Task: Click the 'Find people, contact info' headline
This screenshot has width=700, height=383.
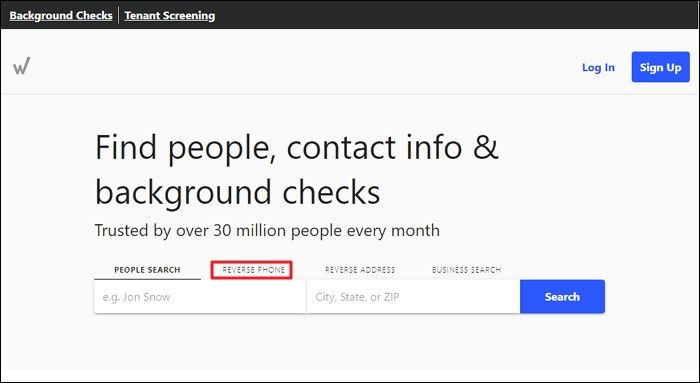Action: click(x=296, y=148)
